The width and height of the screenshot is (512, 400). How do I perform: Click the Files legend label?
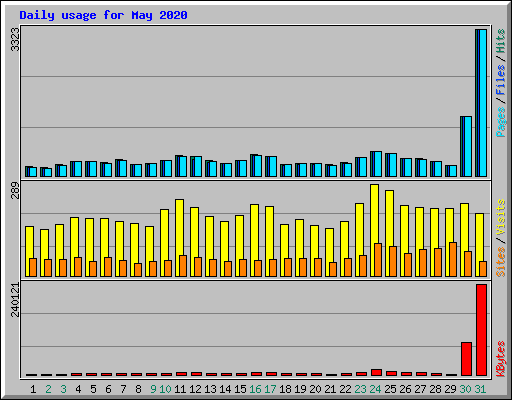501,79
